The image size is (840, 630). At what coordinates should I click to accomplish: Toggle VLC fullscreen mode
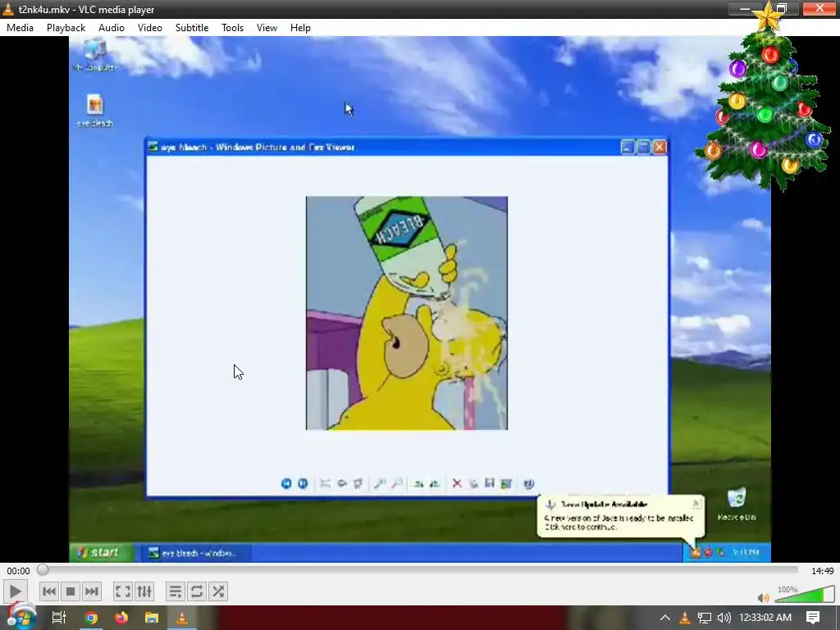[123, 592]
